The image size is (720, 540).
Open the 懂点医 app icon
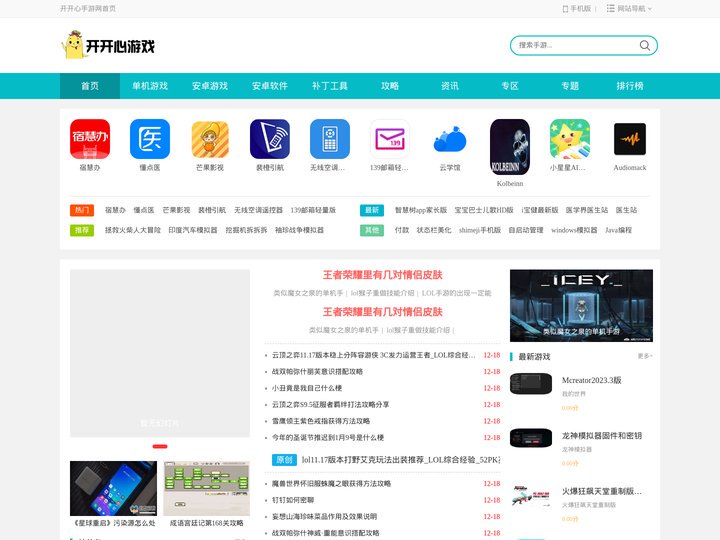tap(150, 139)
